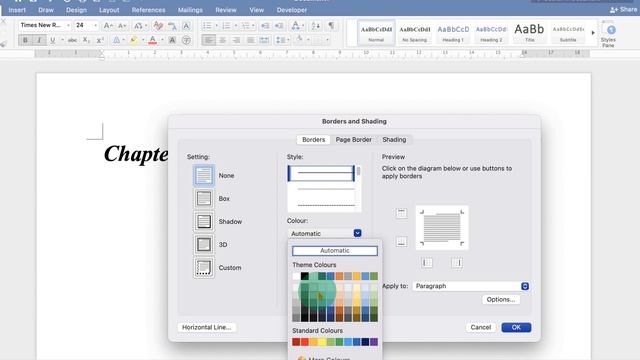Select the Box border setting
640x360 pixels.
click(x=204, y=198)
